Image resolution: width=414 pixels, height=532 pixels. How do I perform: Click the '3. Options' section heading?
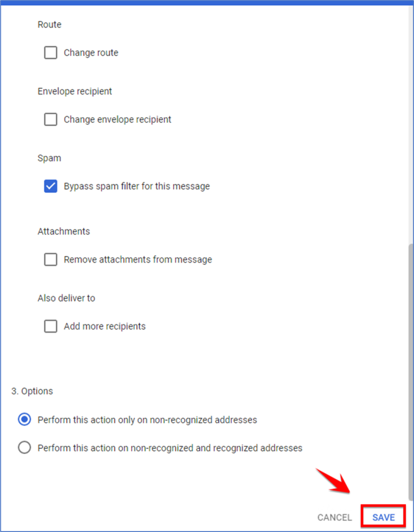click(32, 391)
